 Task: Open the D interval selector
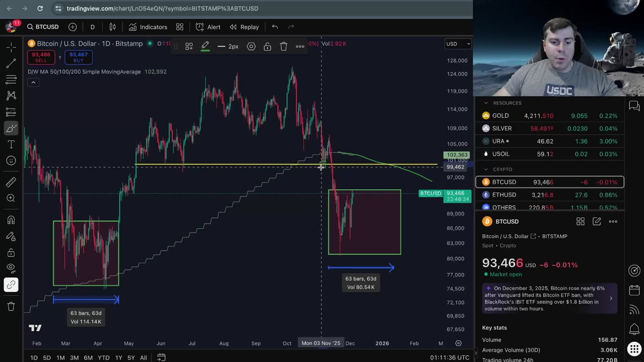(x=93, y=27)
